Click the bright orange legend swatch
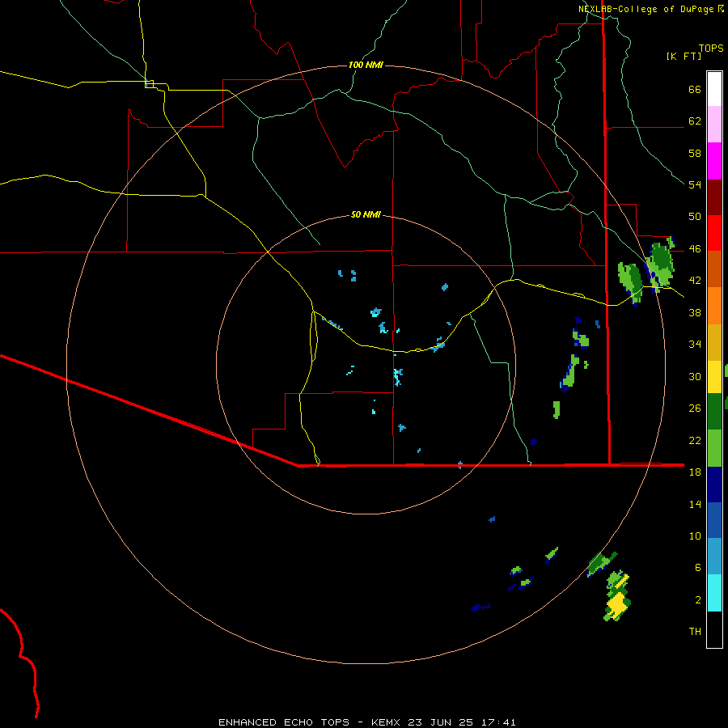Image resolution: width=728 pixels, height=728 pixels. coord(714,306)
